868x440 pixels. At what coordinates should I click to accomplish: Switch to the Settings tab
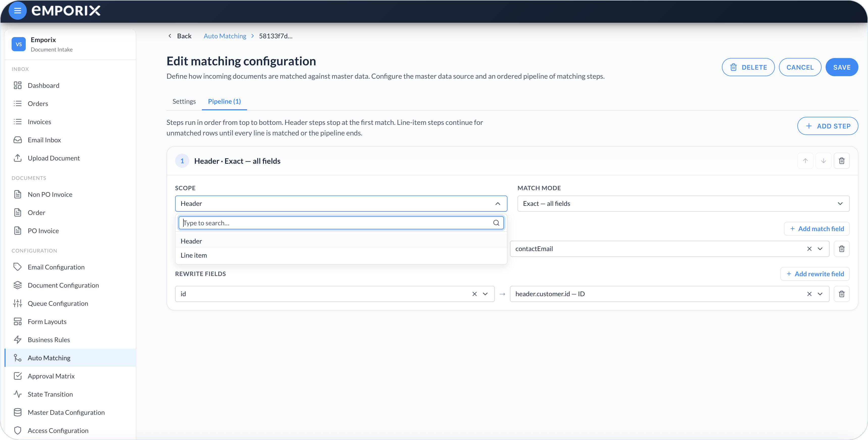coord(184,101)
